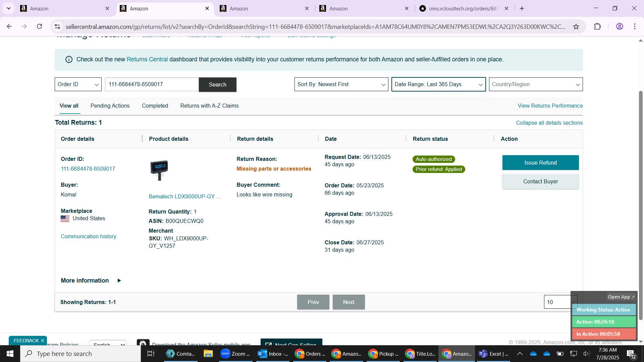Open the Chrome profile avatar icon
The height and width of the screenshot is (362, 644).
click(x=620, y=26)
